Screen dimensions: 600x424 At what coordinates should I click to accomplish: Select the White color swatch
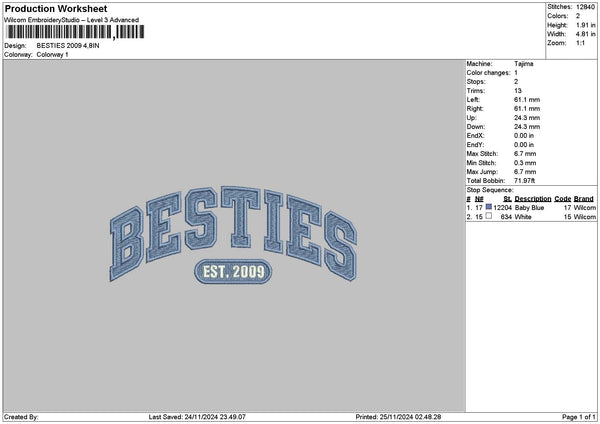(489, 216)
